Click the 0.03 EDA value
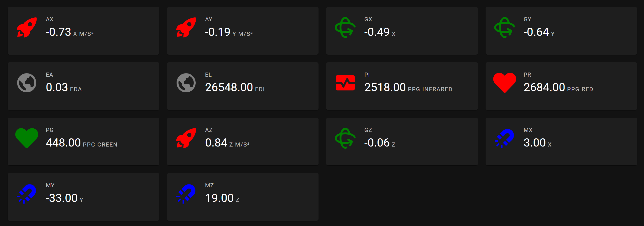This screenshot has height=226, width=644. tap(64, 88)
